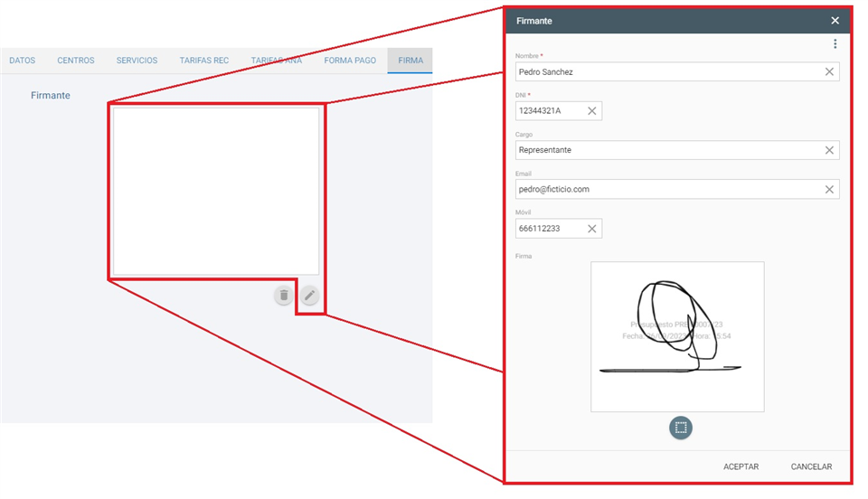Switch to the DATOS tab

pyautogui.click(x=22, y=61)
